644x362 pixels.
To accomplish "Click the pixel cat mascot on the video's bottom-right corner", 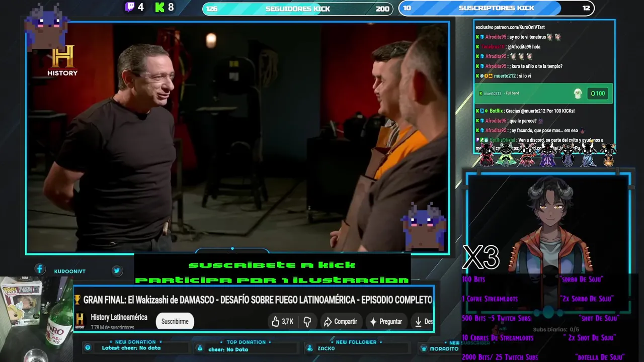I will (425, 226).
